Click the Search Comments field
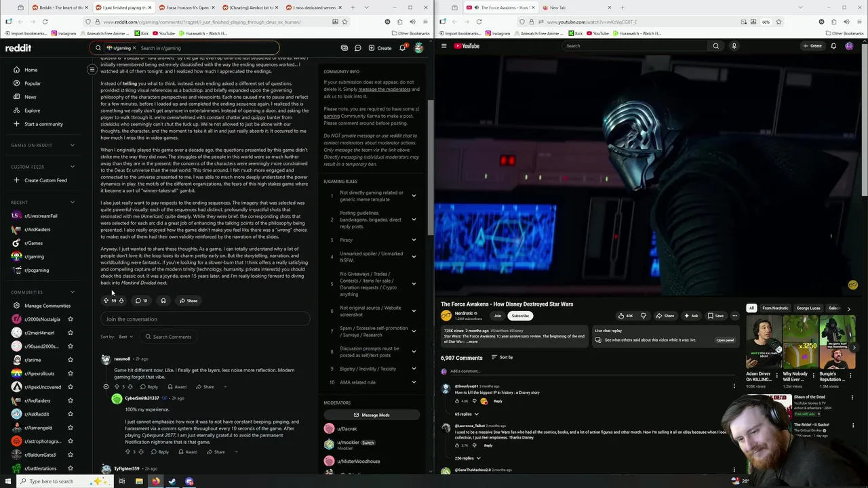This screenshot has height=488, width=868. click(x=168, y=337)
